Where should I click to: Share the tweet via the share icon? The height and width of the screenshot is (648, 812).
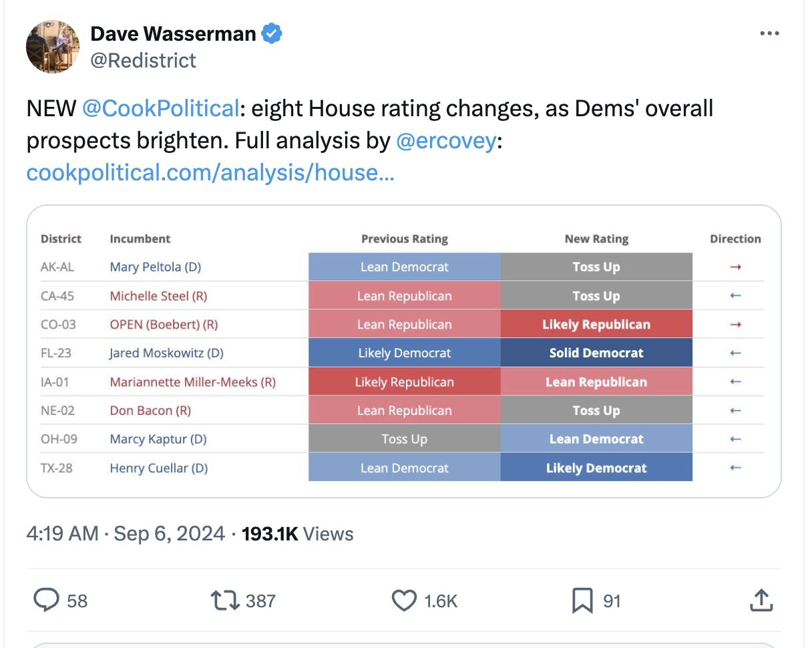click(x=761, y=601)
